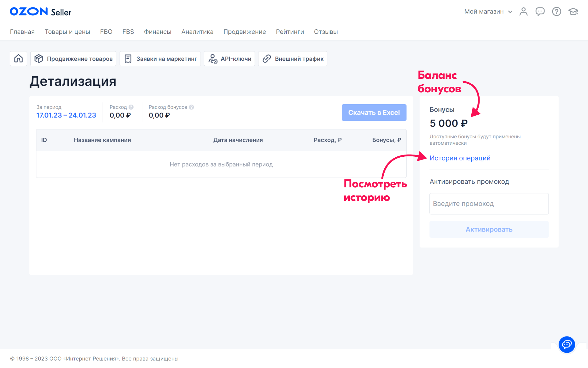
Task: Switch to Продвижение товаров tab
Action: click(73, 59)
